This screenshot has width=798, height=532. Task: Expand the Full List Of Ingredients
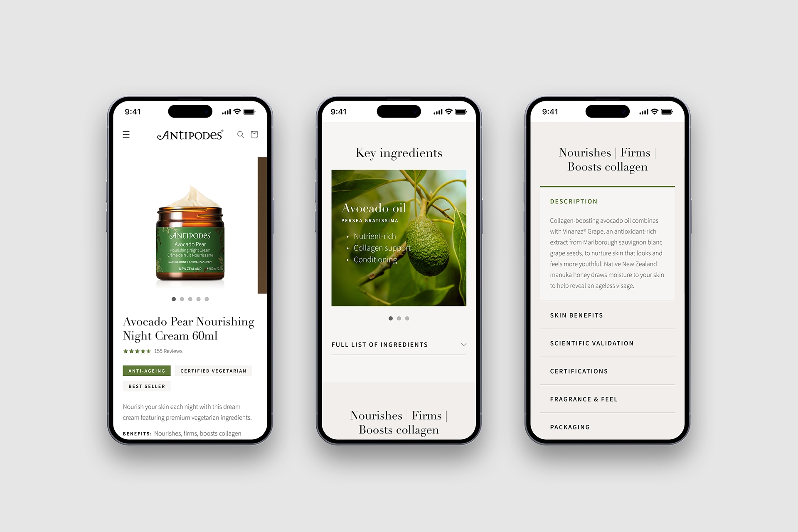[398, 345]
